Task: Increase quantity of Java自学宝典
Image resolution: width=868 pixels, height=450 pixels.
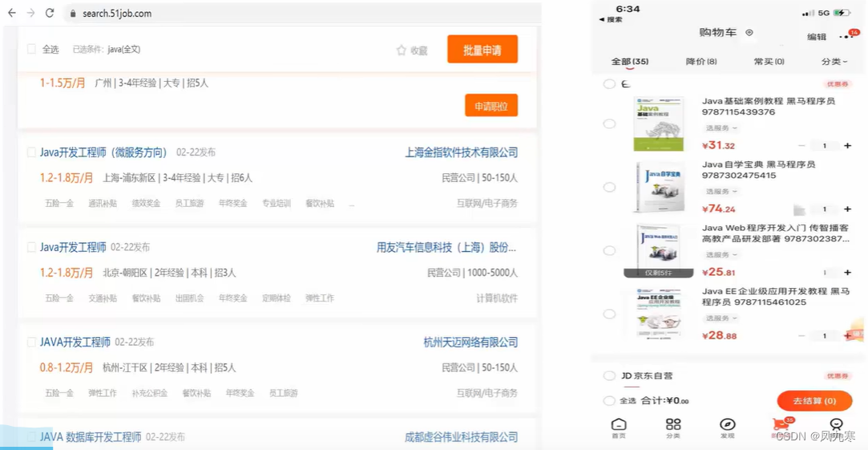Action: [x=847, y=209]
